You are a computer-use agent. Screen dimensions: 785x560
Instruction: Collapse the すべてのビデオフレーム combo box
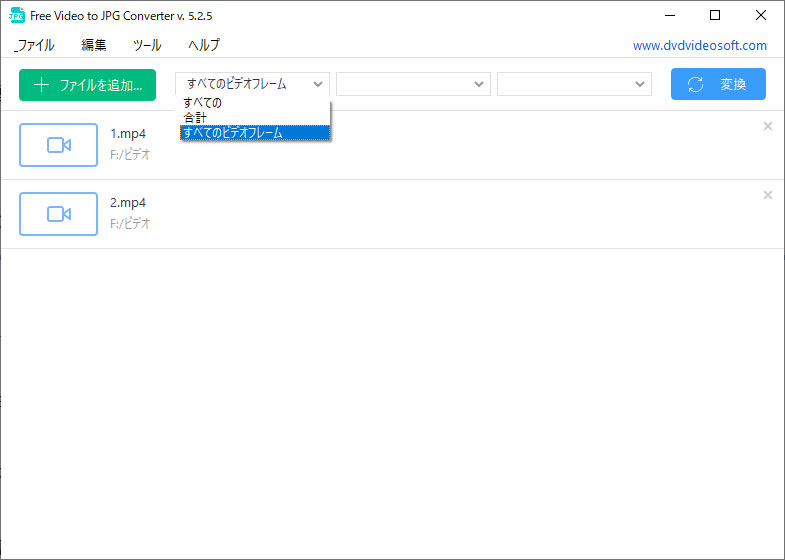coord(252,84)
